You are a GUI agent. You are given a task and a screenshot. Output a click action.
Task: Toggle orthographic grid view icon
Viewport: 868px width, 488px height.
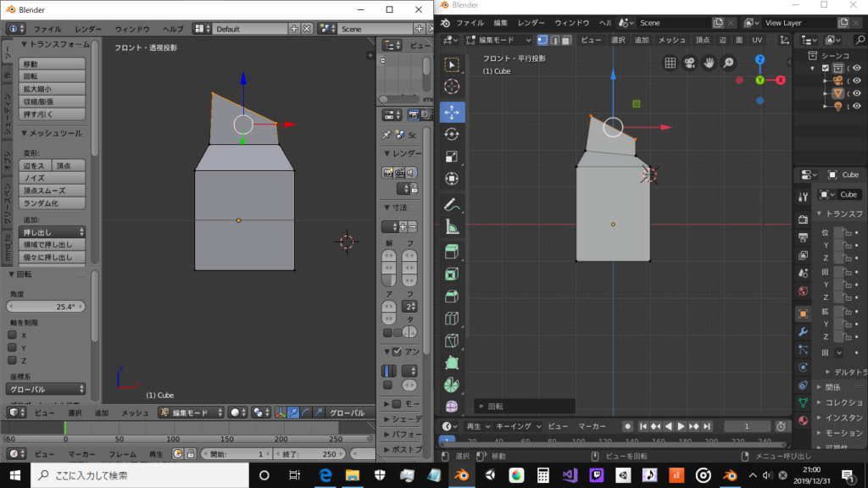(670, 63)
